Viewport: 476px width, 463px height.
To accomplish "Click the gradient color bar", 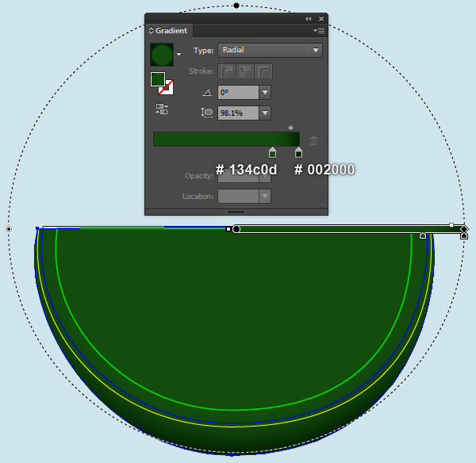I will tap(226, 140).
